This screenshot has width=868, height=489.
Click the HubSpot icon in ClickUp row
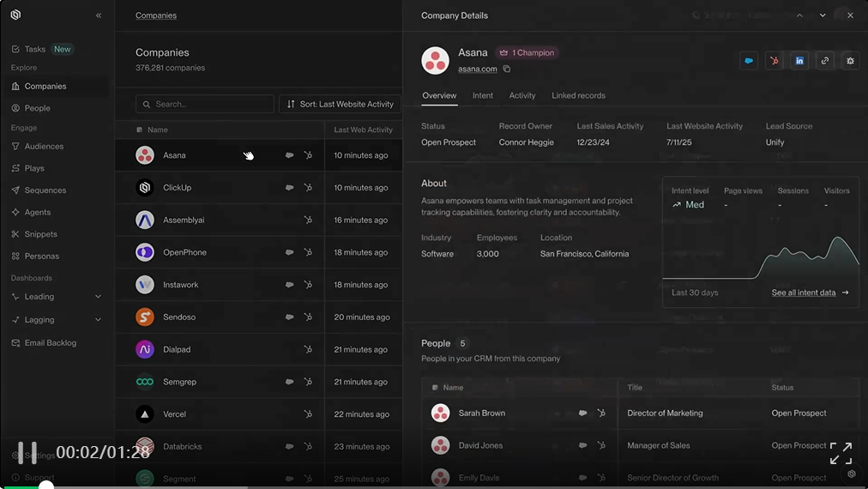point(308,188)
